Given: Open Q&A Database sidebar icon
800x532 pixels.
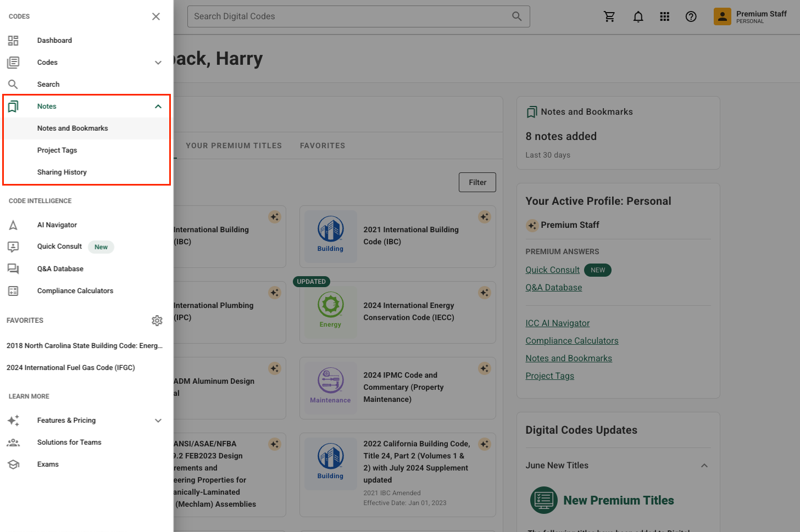Looking at the screenshot, I should pyautogui.click(x=13, y=269).
